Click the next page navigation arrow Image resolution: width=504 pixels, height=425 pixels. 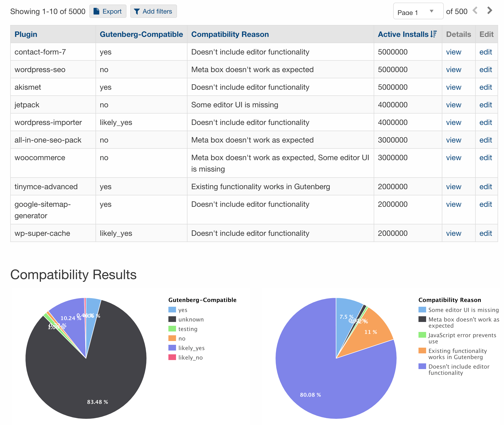pyautogui.click(x=490, y=10)
